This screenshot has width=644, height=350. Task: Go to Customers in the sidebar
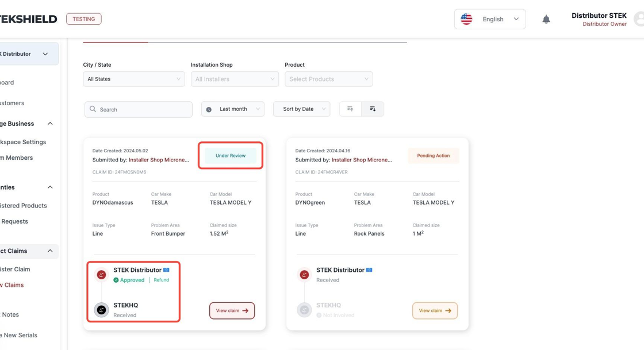12,103
